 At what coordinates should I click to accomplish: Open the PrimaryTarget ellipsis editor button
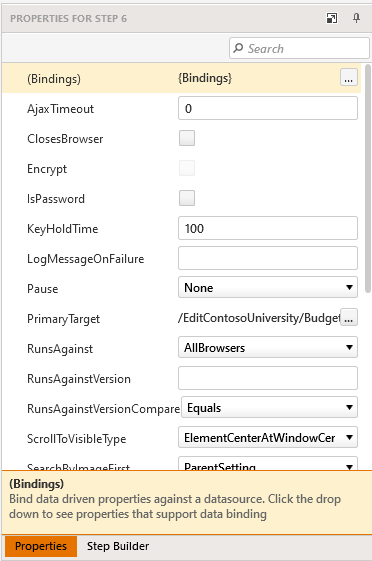tap(348, 317)
